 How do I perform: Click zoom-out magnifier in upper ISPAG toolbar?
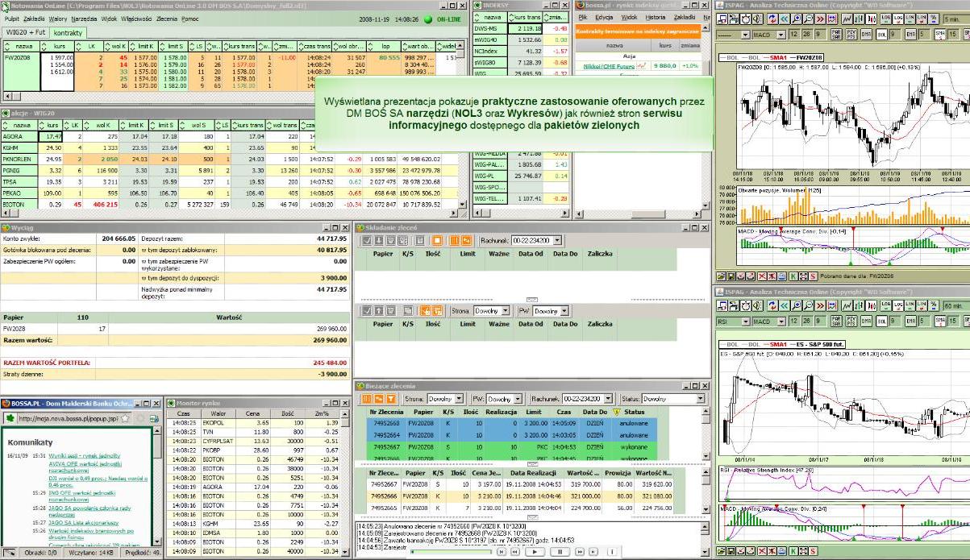click(x=808, y=19)
